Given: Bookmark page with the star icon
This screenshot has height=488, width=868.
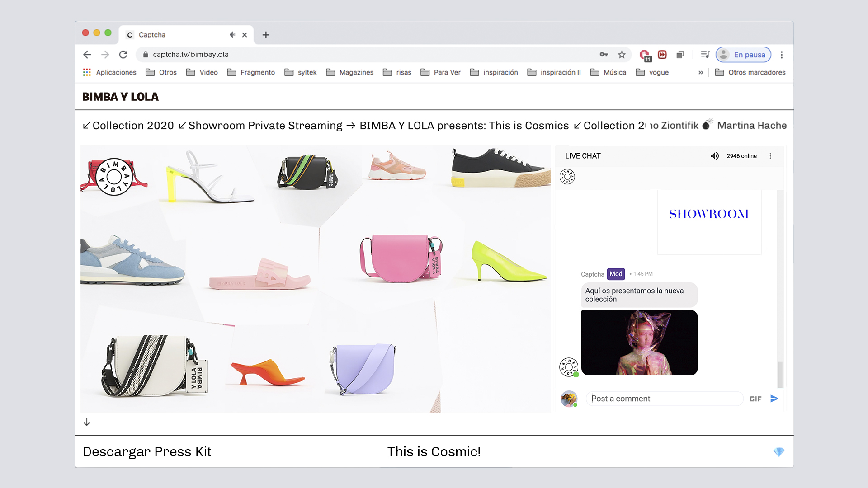Looking at the screenshot, I should [x=622, y=55].
